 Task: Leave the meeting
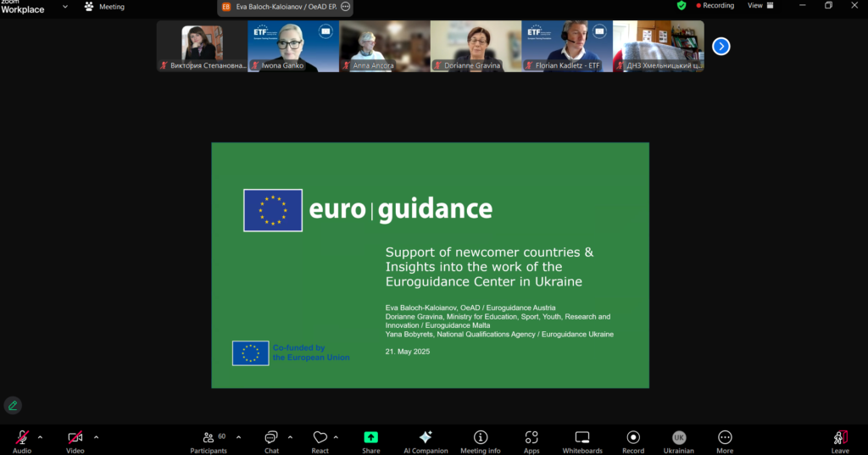pyautogui.click(x=840, y=441)
